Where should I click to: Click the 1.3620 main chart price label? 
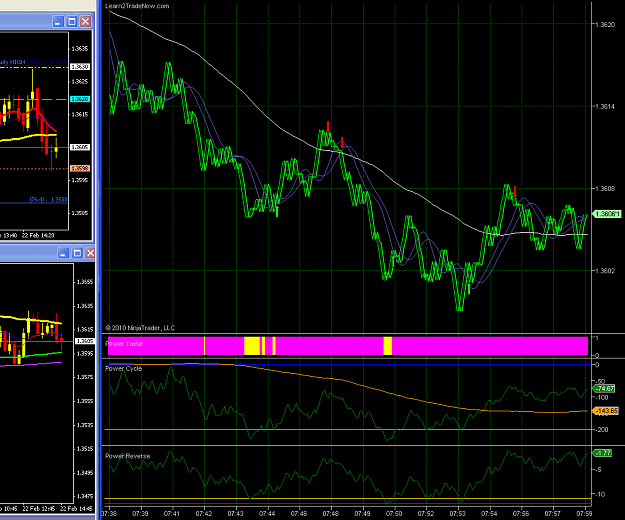605,25
